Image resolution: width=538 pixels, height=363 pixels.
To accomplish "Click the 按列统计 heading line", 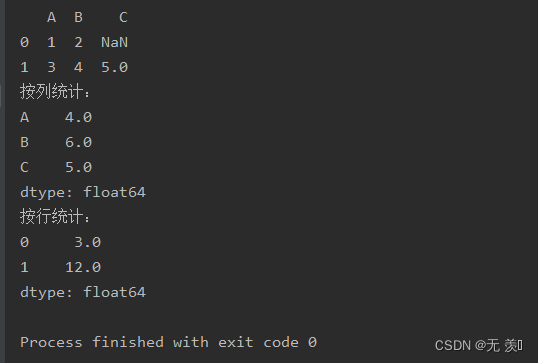I will pyautogui.click(x=55, y=92).
